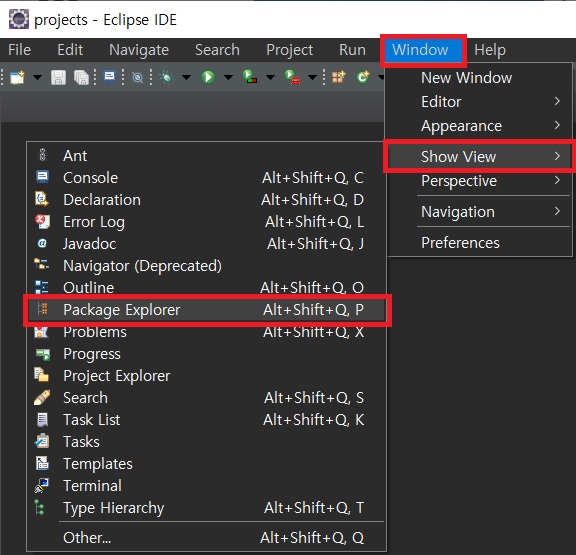
Task: Click the Tasks clipboard icon
Action: click(x=42, y=441)
